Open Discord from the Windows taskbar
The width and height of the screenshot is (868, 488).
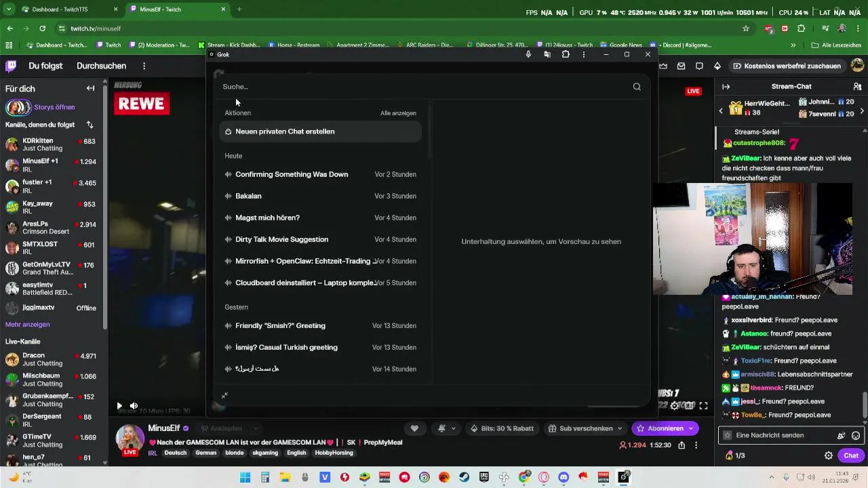[x=563, y=477]
